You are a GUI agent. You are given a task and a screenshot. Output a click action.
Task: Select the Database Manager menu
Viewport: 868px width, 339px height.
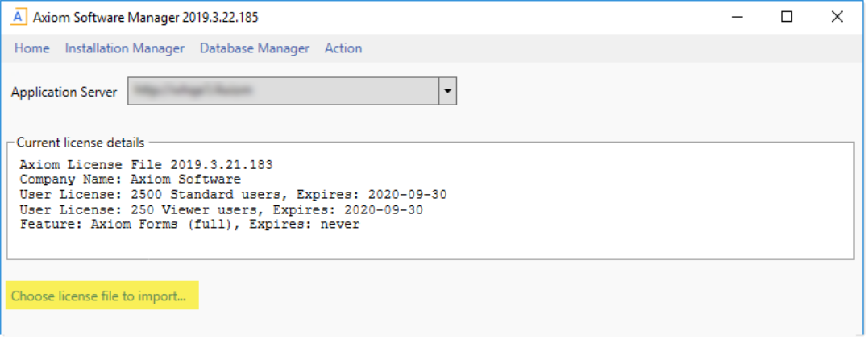pos(255,48)
